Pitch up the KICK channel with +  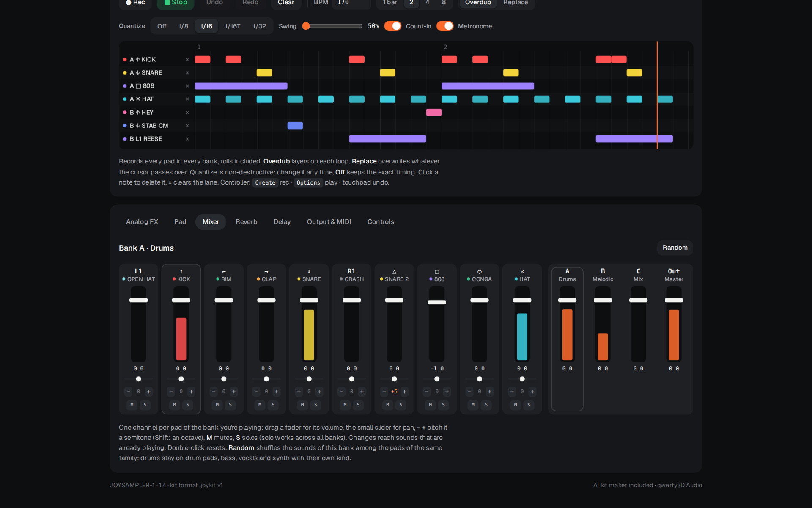191,392
